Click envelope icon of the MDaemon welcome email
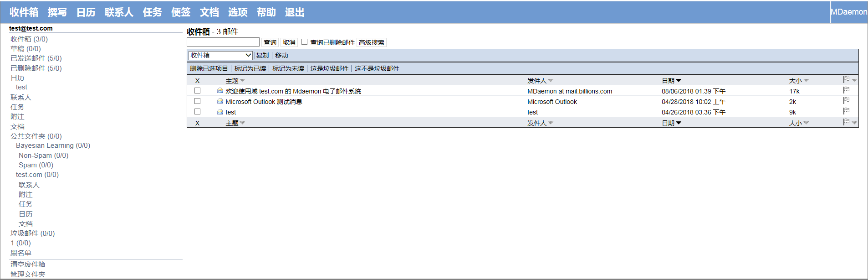 [220, 91]
